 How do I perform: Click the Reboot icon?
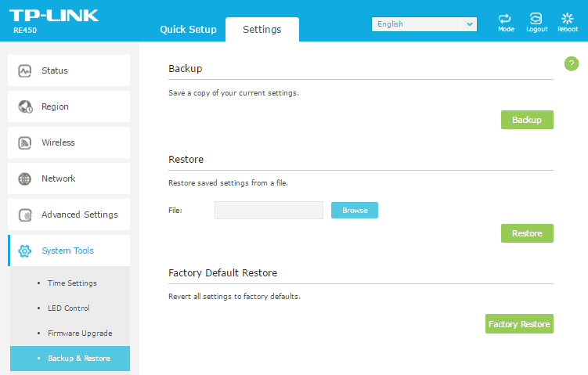click(568, 19)
